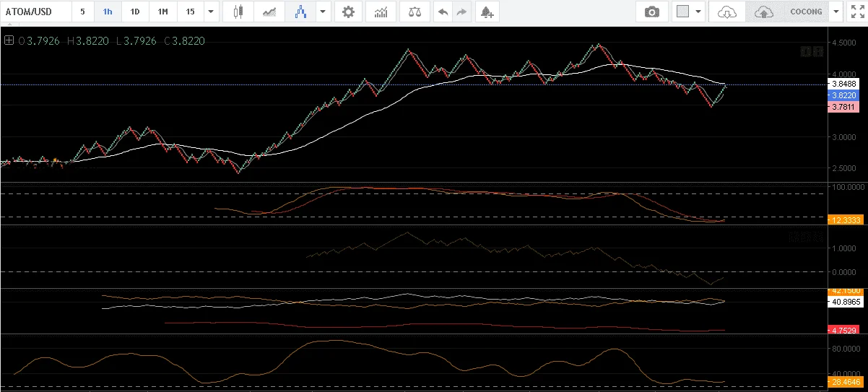This screenshot has width=868, height=392.
Task: Click the undo arrow
Action: click(x=443, y=12)
